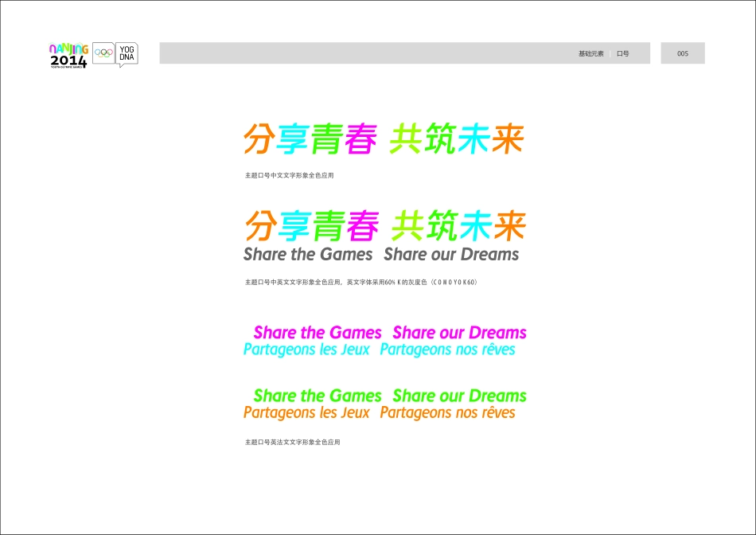Select the YOG DNA bubble tail pointer
This screenshot has height=535, width=756.
pos(120,65)
